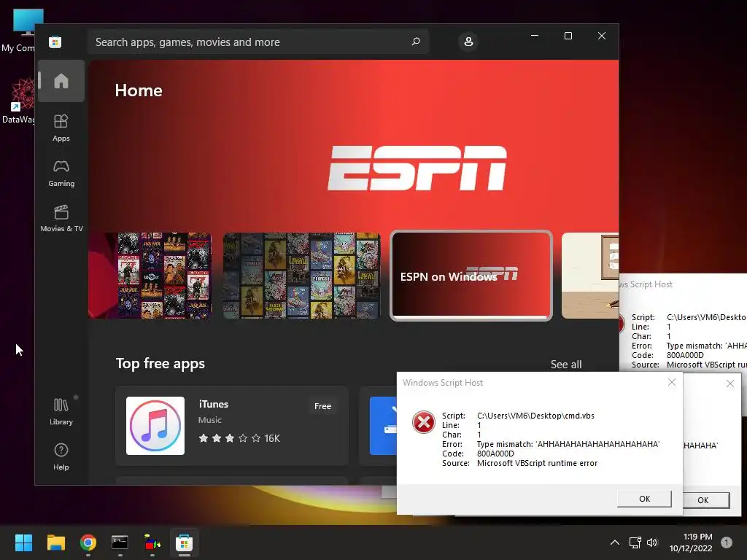The height and width of the screenshot is (560, 747).
Task: Open Google Chrome from the taskbar
Action: click(x=88, y=542)
